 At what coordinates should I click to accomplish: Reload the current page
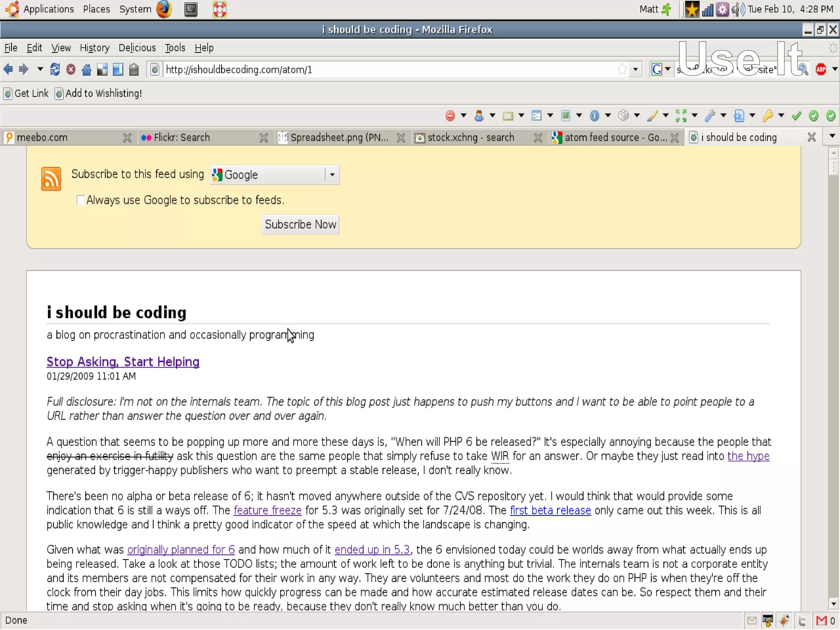pos(55,69)
